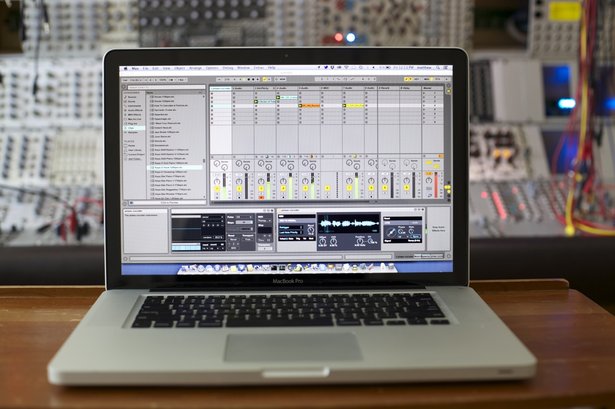Select the Drums category in the browser sidebar

coord(132,101)
